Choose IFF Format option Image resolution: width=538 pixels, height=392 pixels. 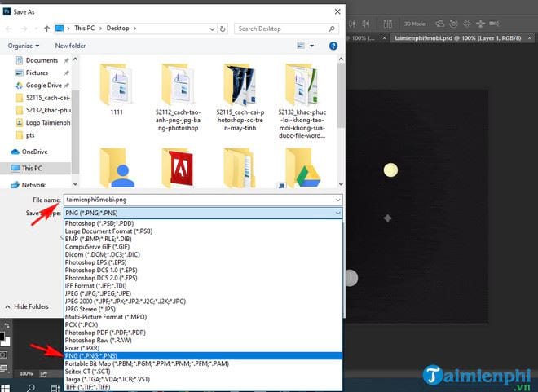(x=203, y=286)
